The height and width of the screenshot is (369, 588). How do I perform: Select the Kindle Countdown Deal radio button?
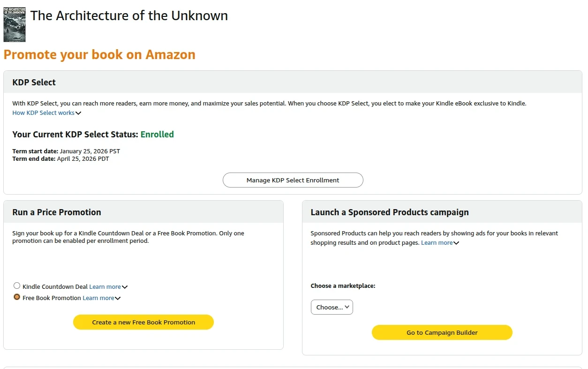17,286
